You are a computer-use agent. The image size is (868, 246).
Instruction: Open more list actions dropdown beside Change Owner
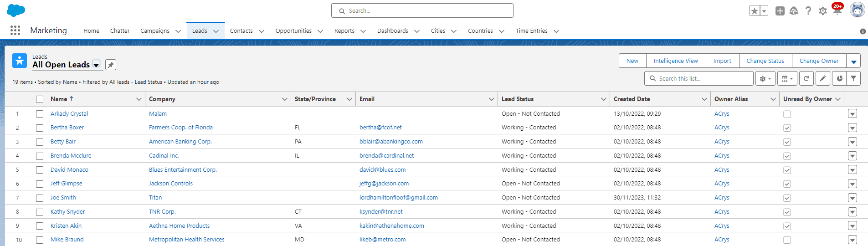(x=854, y=61)
